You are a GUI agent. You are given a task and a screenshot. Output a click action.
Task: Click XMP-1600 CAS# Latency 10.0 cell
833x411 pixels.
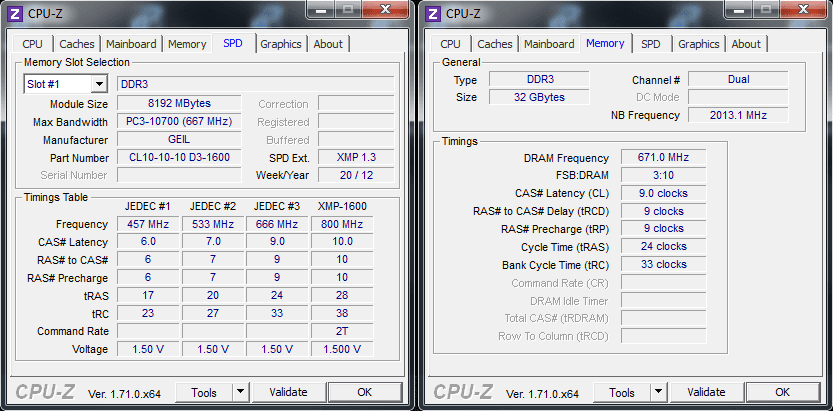pos(342,242)
